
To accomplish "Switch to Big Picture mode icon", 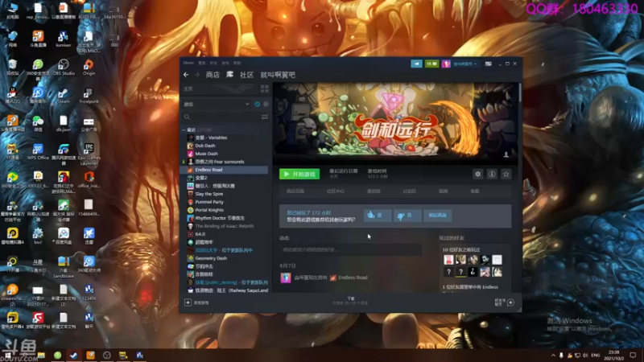I will pyautogui.click(x=488, y=64).
